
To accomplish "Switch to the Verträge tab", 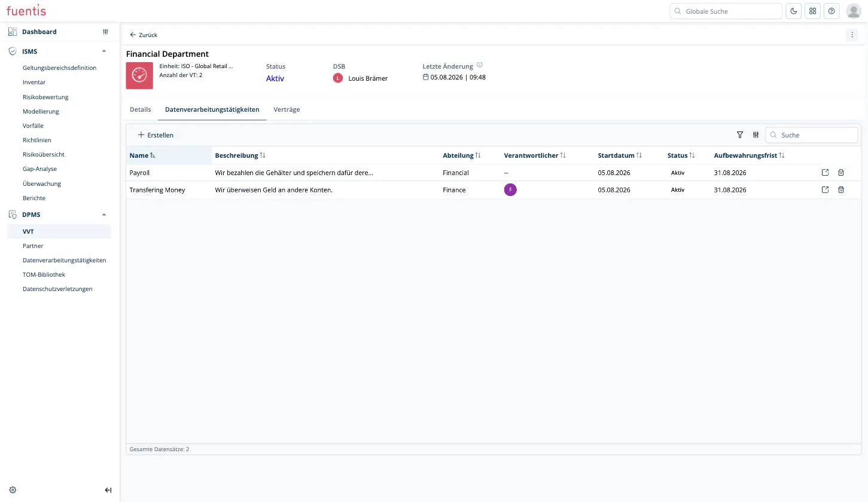I will point(287,110).
